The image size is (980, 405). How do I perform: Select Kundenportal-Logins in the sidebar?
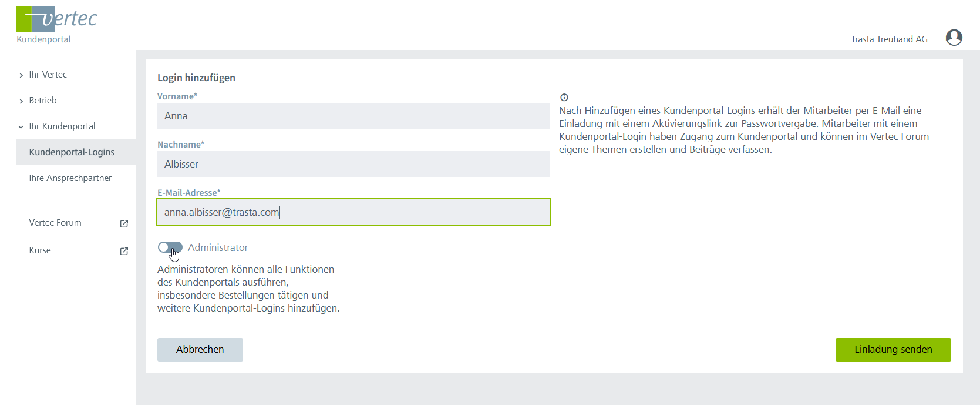[72, 152]
